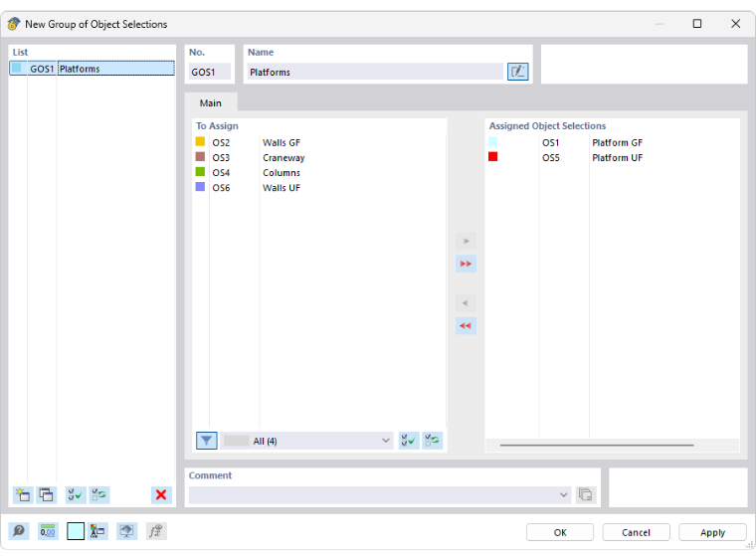Click the new group icon under List
This screenshot has width=756, height=560.
tap(23, 495)
